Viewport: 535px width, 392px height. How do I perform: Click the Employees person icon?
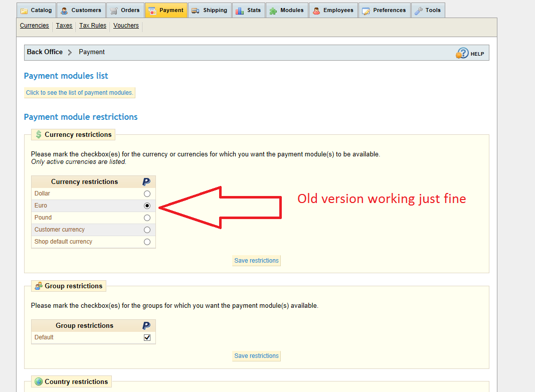[316, 11]
